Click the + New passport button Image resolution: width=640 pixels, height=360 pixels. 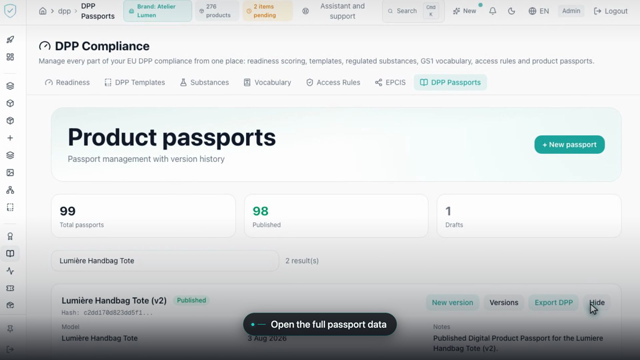[x=569, y=144]
